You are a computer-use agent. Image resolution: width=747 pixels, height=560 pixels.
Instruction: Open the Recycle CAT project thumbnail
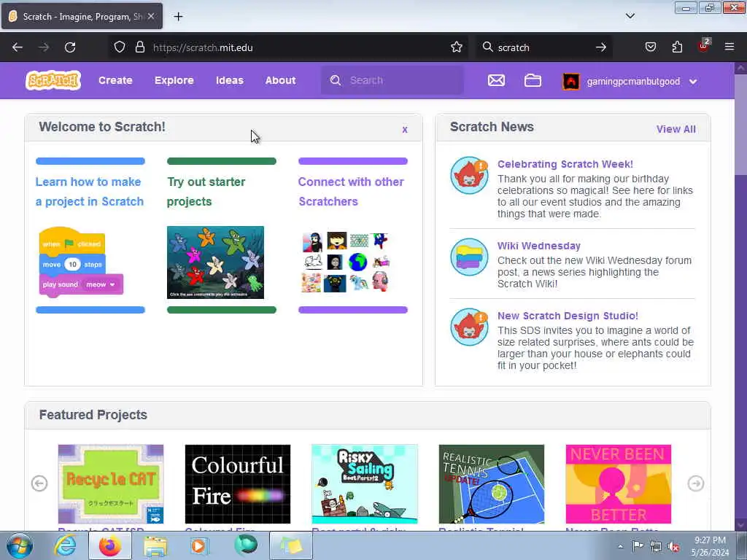(111, 484)
